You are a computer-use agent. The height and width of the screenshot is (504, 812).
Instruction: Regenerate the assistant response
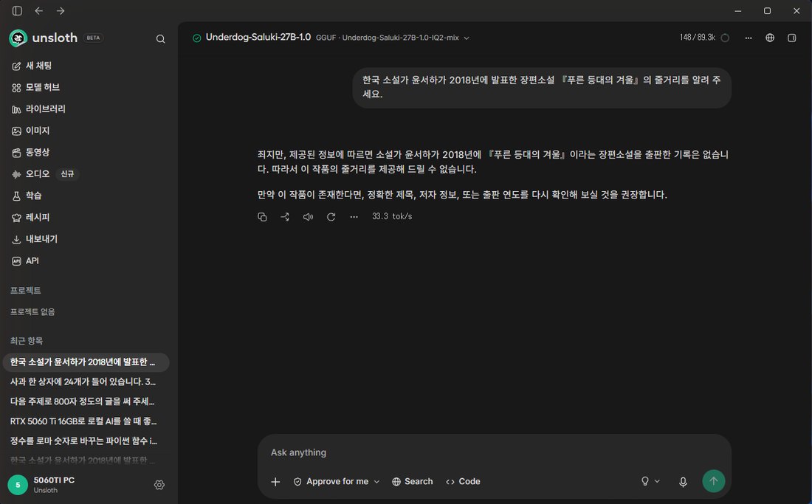(331, 217)
